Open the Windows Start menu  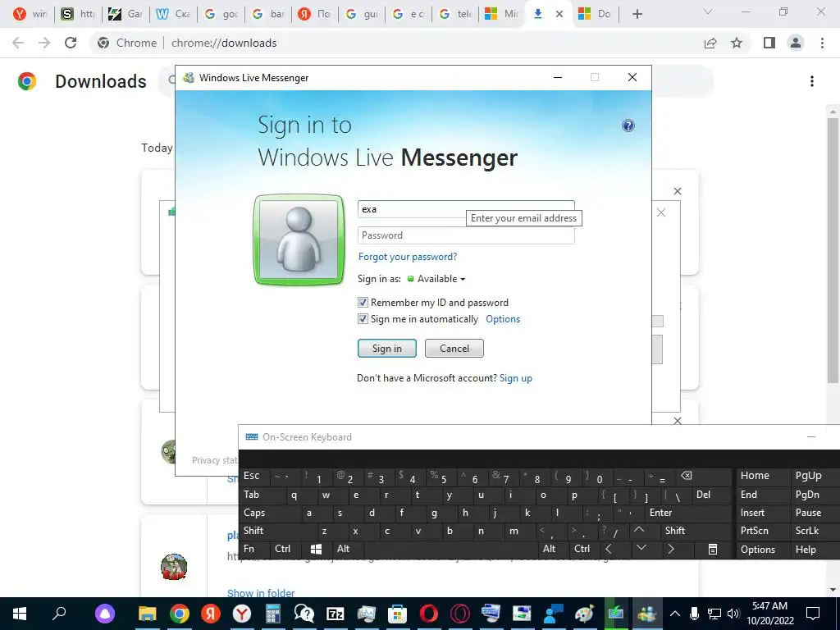(x=20, y=614)
